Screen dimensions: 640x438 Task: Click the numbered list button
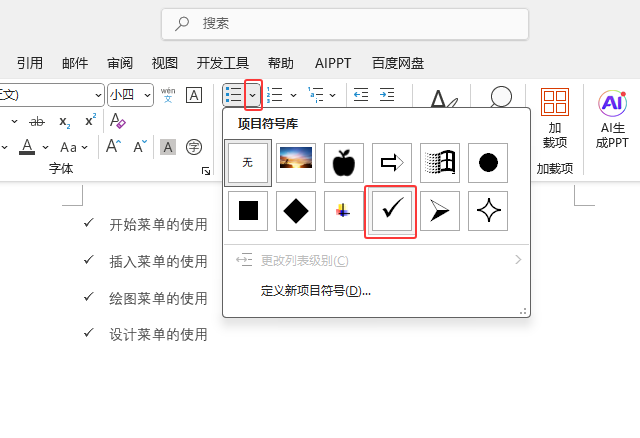pos(275,95)
